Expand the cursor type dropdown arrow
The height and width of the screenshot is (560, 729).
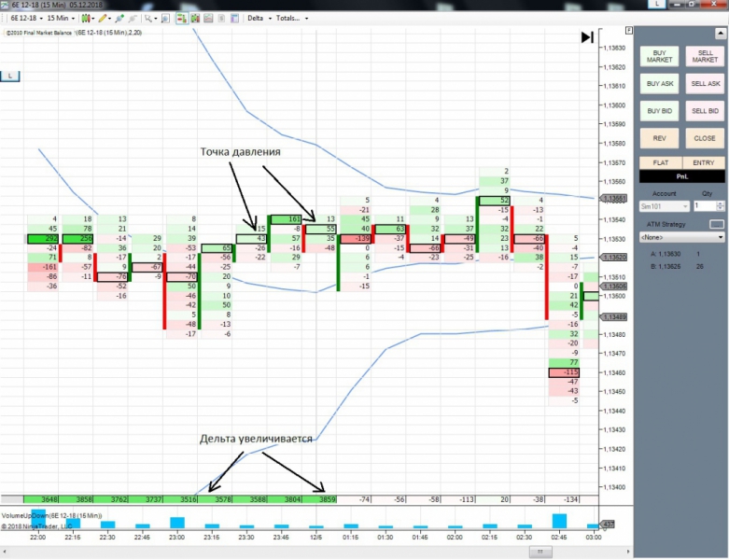[x=155, y=19]
